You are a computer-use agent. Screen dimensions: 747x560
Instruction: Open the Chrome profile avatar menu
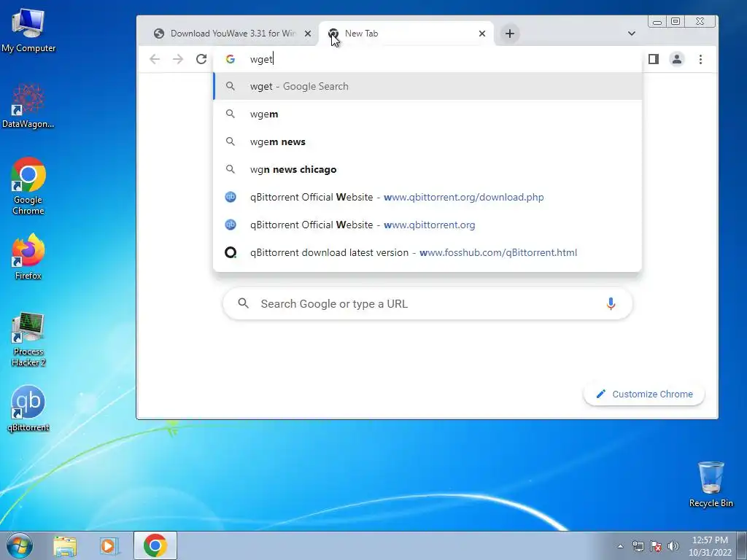[x=676, y=59]
